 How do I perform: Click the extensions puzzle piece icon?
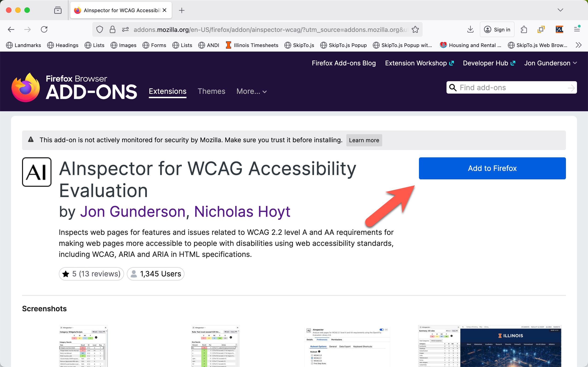pos(524,30)
